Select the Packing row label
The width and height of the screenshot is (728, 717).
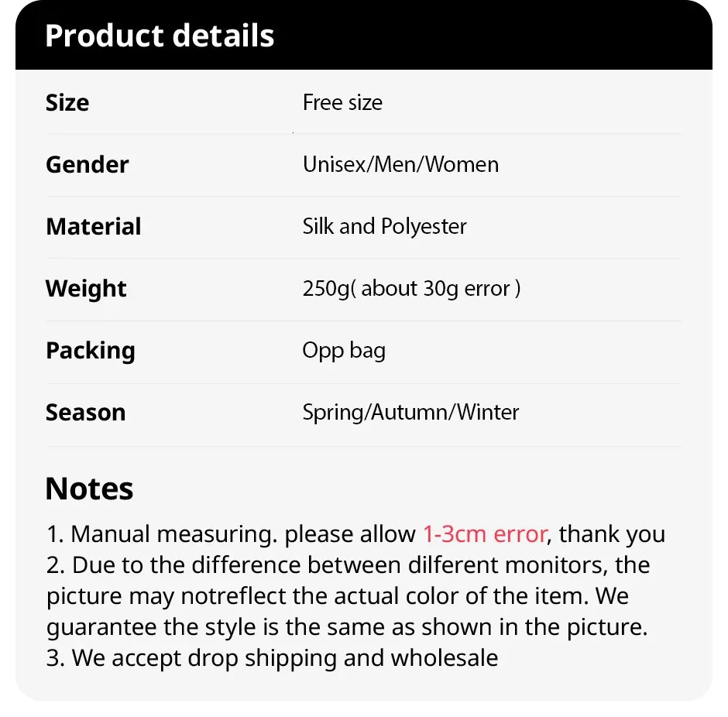[x=91, y=350]
